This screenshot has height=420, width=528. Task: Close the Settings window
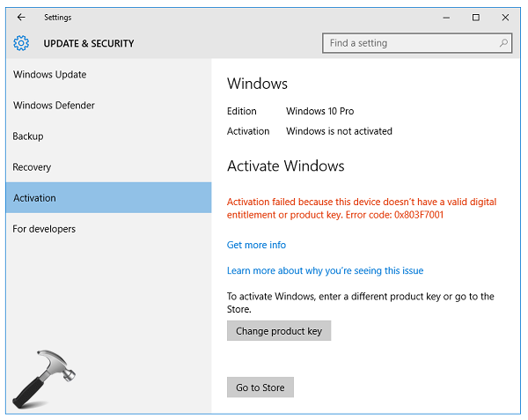point(505,18)
